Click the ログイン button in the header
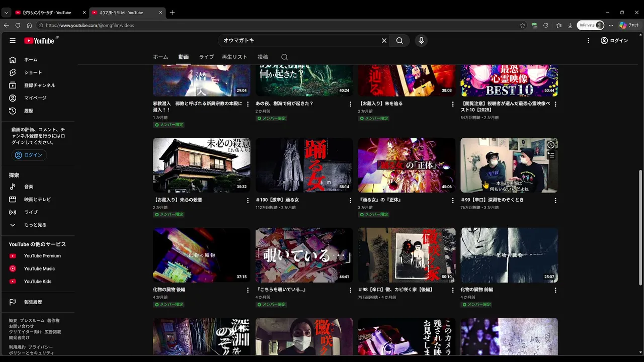Viewport: 644px width, 362px height. click(614, 41)
